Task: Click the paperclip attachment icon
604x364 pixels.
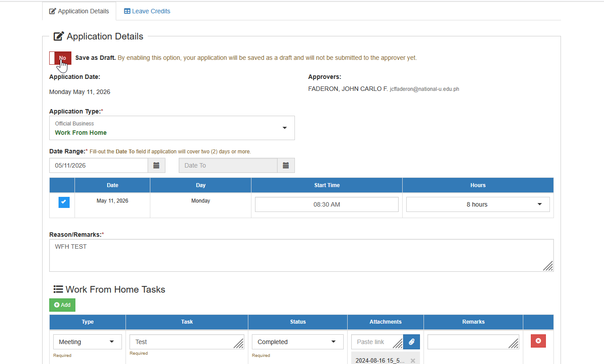Action: pos(412,342)
